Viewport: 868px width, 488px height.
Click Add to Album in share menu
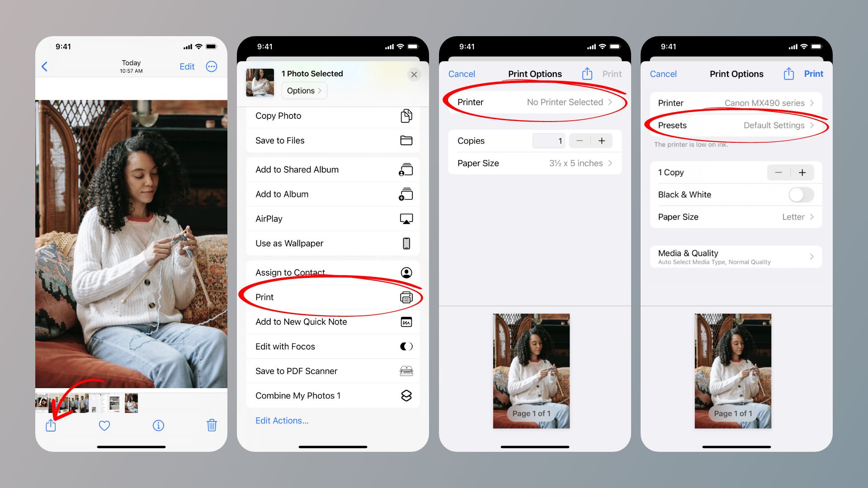click(332, 194)
